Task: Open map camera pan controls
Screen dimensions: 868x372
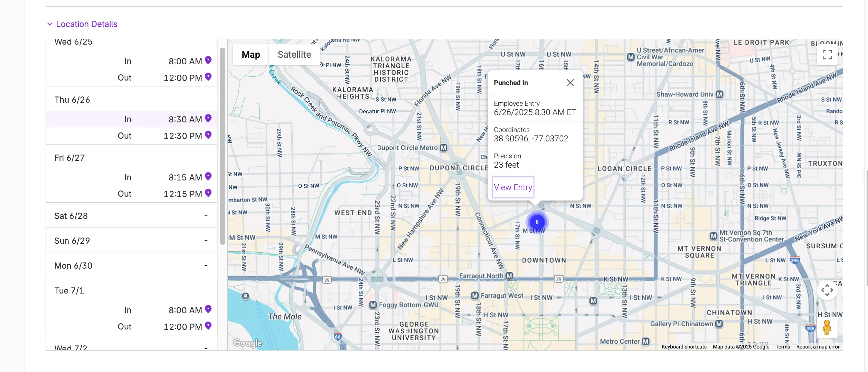Action: click(x=827, y=290)
